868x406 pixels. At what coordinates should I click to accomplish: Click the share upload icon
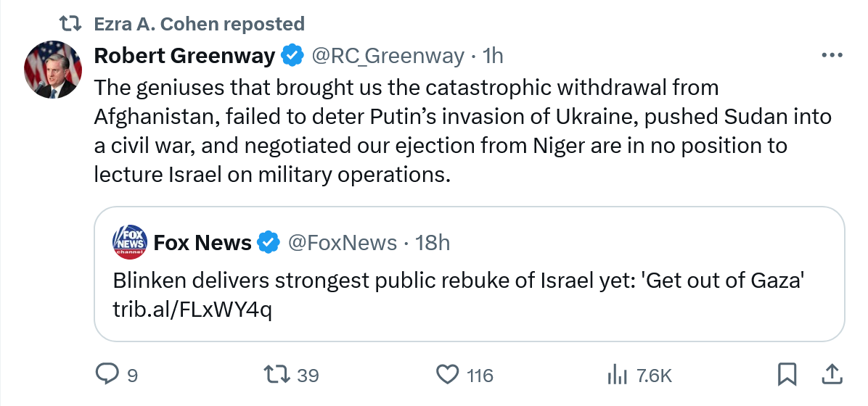pyautogui.click(x=830, y=374)
